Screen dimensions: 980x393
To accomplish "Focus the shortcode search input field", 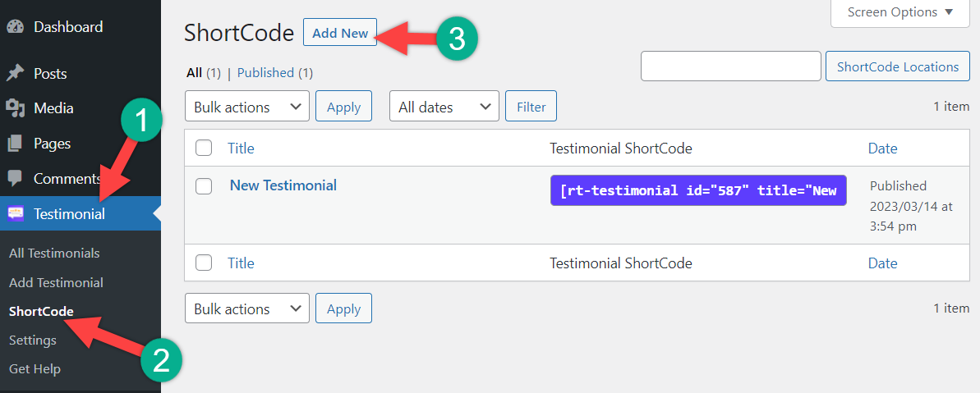I will 730,66.
